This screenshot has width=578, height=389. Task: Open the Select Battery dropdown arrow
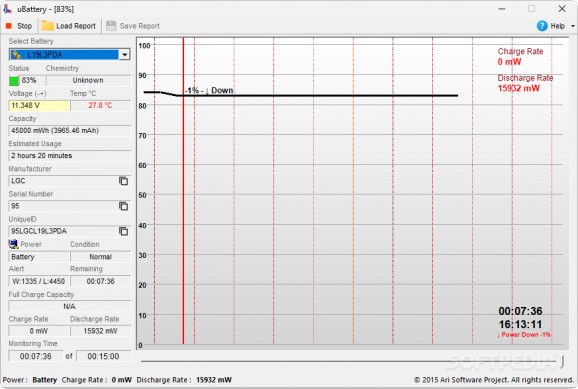click(x=125, y=55)
